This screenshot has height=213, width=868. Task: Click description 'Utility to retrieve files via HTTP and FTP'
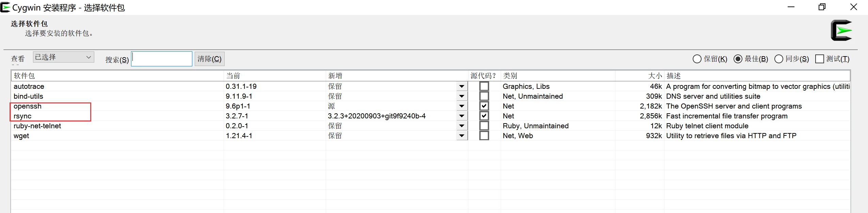731,136
